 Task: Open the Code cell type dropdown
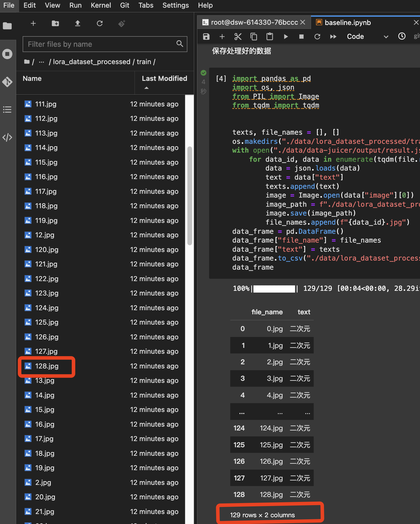(368, 36)
